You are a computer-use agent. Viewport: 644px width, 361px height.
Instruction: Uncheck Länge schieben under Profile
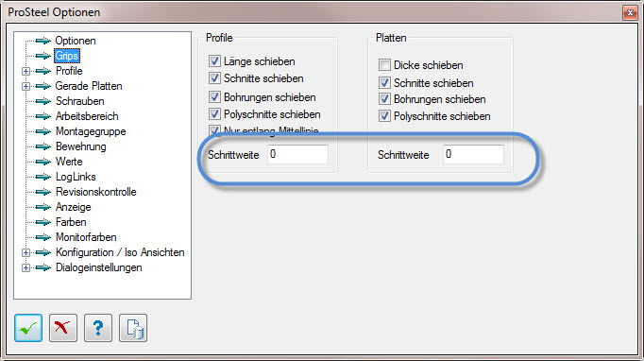(x=214, y=61)
